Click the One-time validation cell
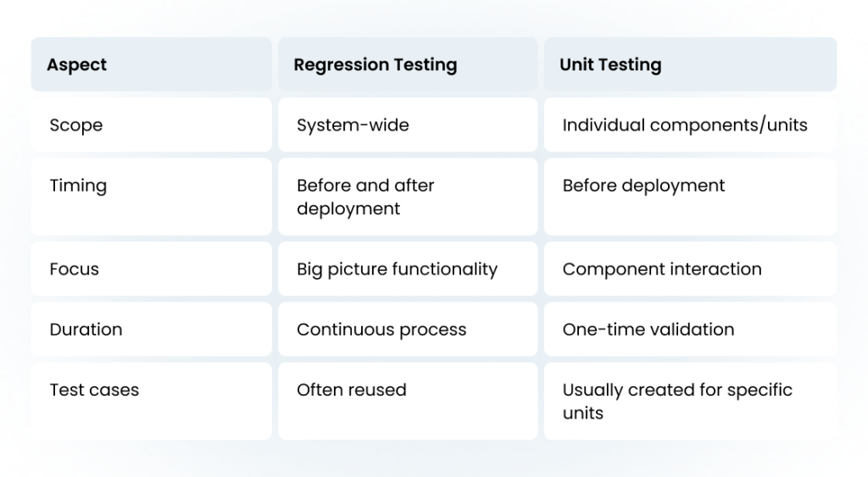This screenshot has height=477, width=868. pyautogui.click(x=690, y=330)
